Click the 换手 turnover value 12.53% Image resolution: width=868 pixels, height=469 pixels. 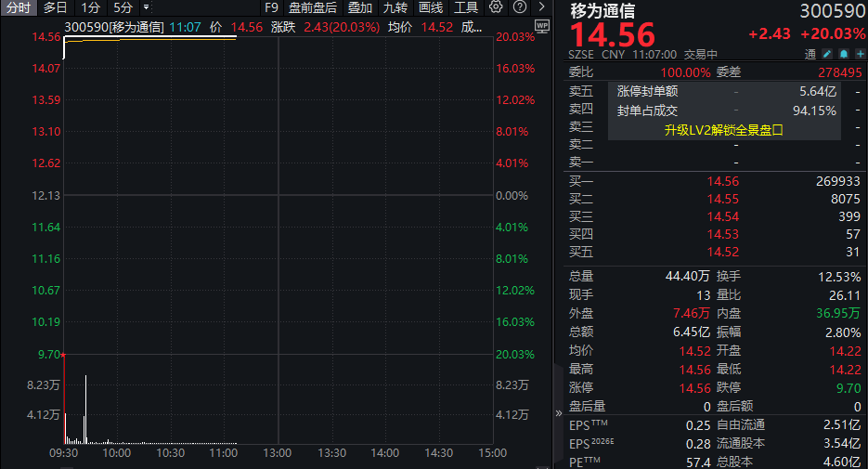839,277
